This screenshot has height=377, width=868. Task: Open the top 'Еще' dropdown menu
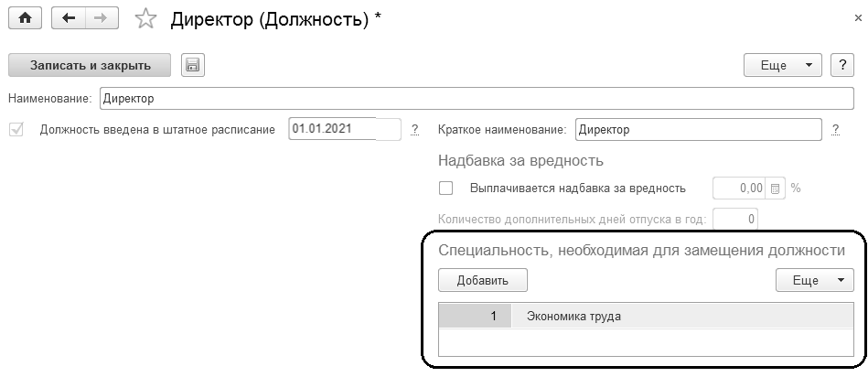[x=784, y=65]
